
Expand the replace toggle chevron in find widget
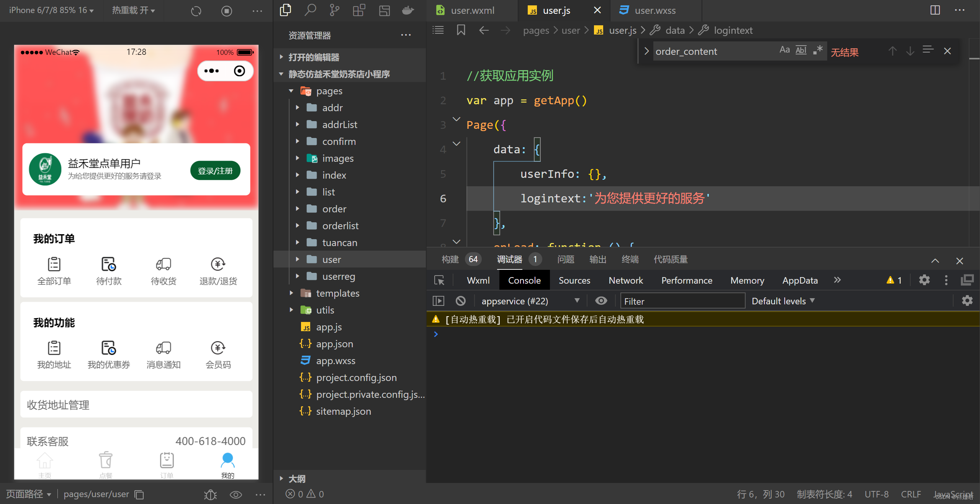(x=646, y=51)
